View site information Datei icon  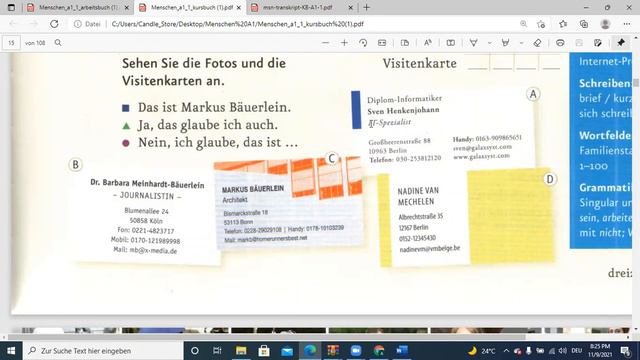[87, 24]
